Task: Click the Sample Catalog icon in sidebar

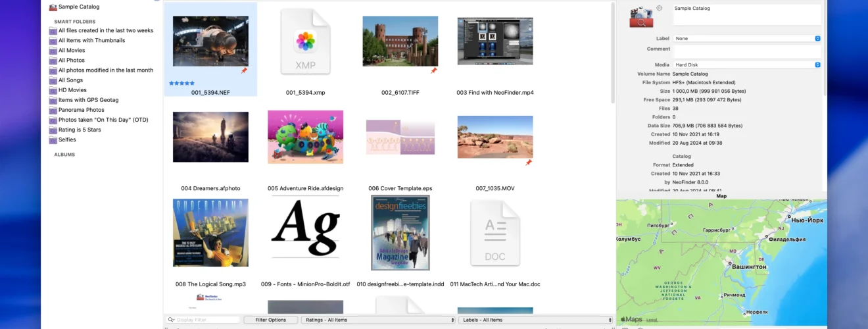Action: click(53, 7)
